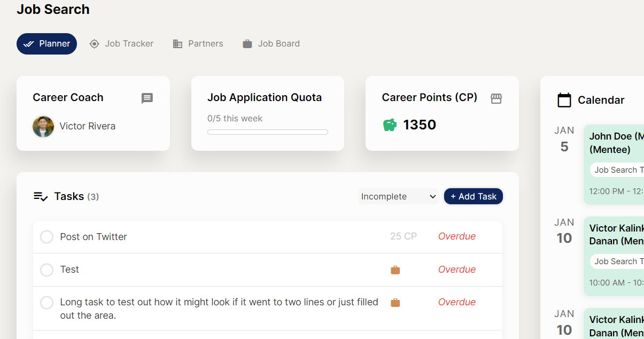Click the Tasks section heading

point(69,196)
